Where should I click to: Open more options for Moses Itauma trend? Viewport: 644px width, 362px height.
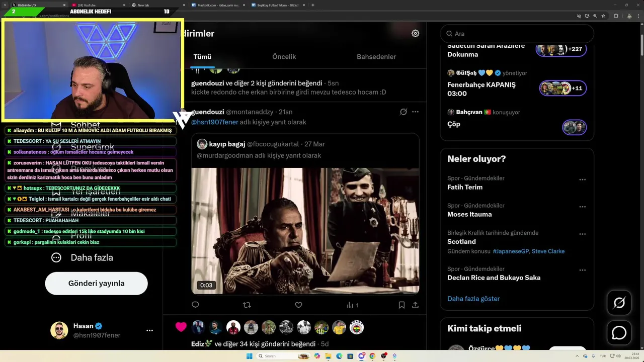tap(582, 207)
